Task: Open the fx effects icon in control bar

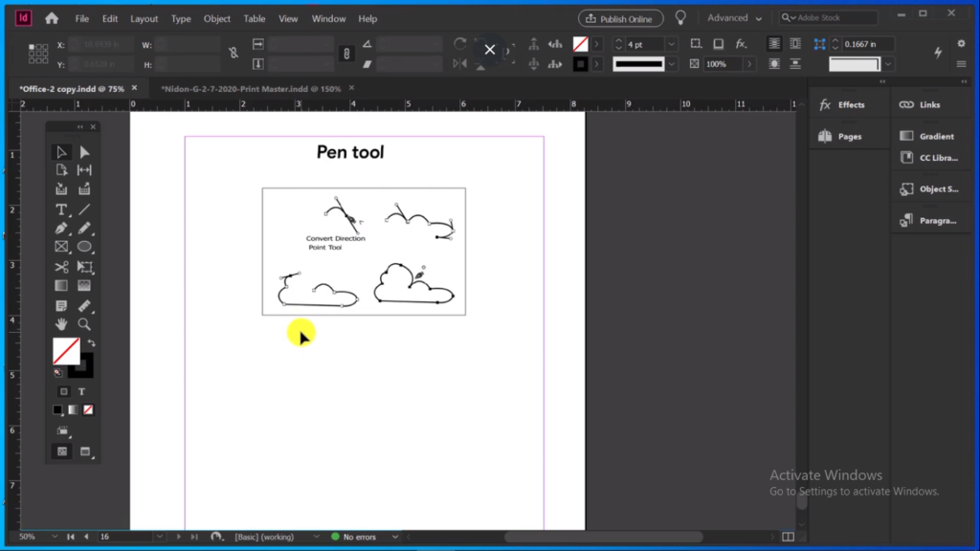Action: click(x=742, y=44)
